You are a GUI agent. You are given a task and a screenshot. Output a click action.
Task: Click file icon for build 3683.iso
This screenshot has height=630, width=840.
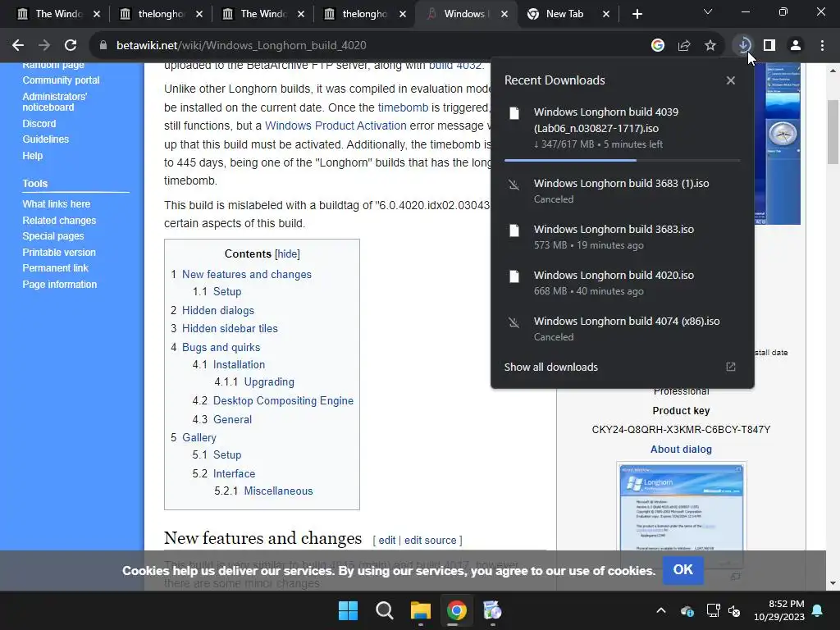[514, 231]
